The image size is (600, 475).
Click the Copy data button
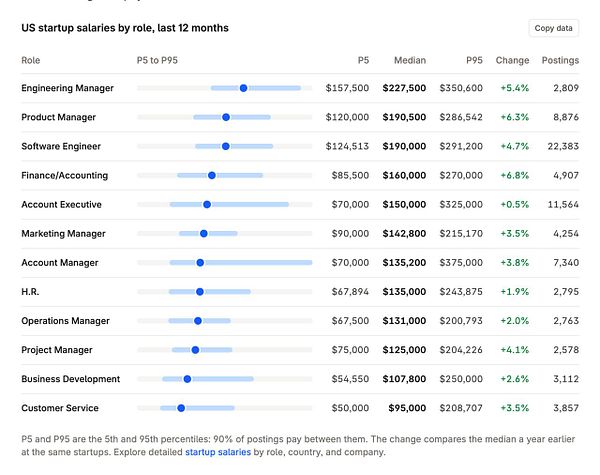click(x=553, y=28)
